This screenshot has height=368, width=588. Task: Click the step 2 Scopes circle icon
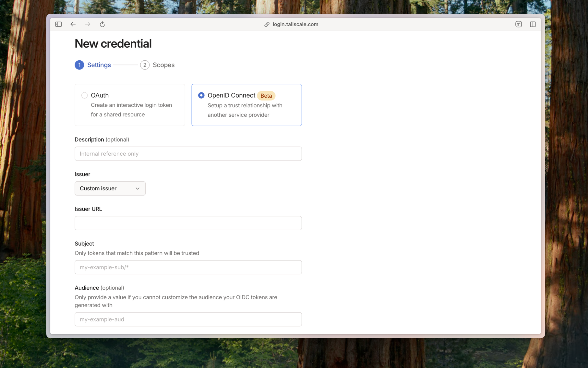[x=145, y=65]
